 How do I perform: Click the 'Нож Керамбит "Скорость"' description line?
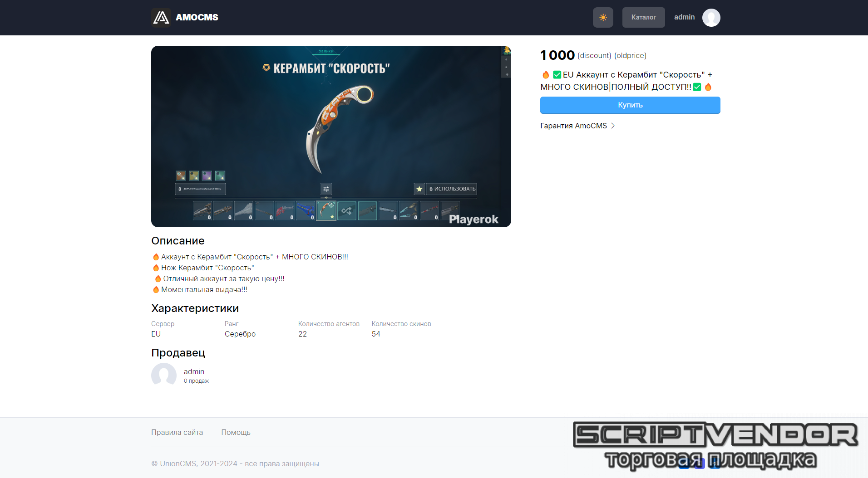pyautogui.click(x=203, y=268)
